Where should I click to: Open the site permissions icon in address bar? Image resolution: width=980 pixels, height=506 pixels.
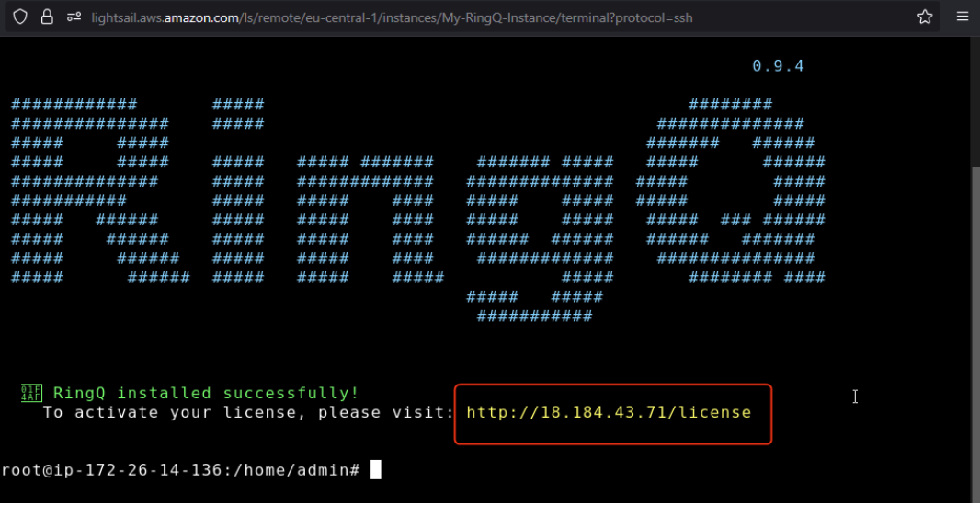tap(74, 17)
